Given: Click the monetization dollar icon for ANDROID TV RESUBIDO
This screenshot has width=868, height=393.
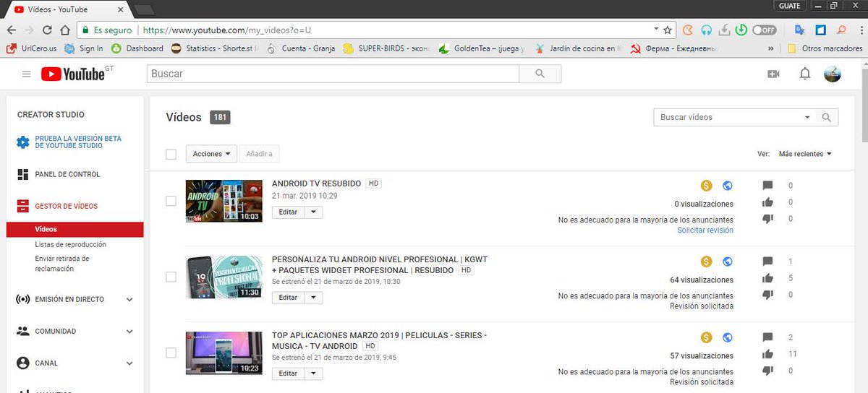Looking at the screenshot, I should pyautogui.click(x=707, y=185).
